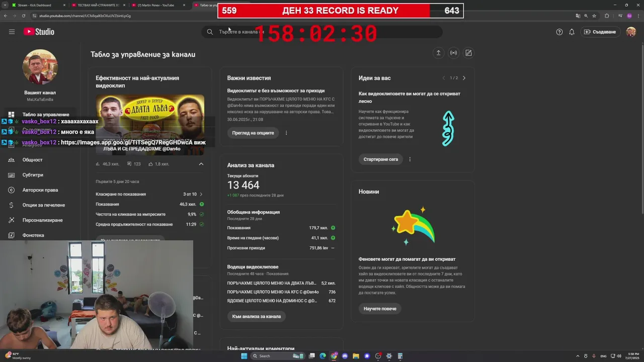Screen dimensions: 644x362
Task: Click the create post pencil icon
Action: click(468, 53)
